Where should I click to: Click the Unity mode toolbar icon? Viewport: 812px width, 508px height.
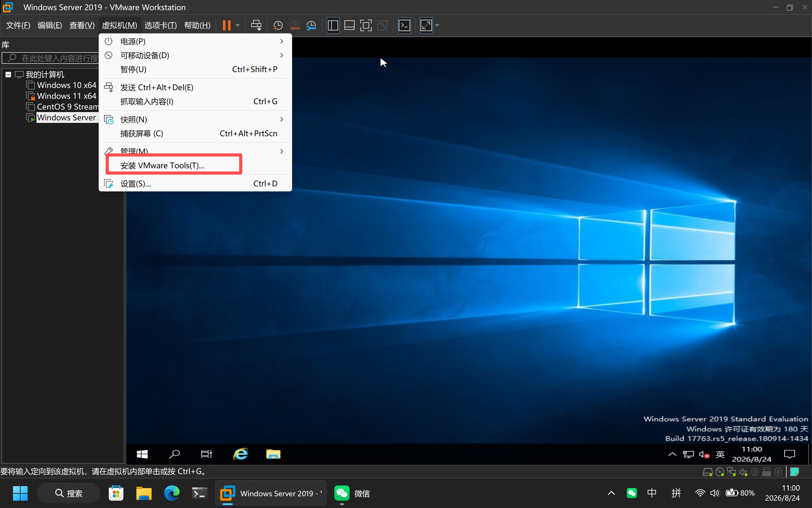click(x=383, y=25)
